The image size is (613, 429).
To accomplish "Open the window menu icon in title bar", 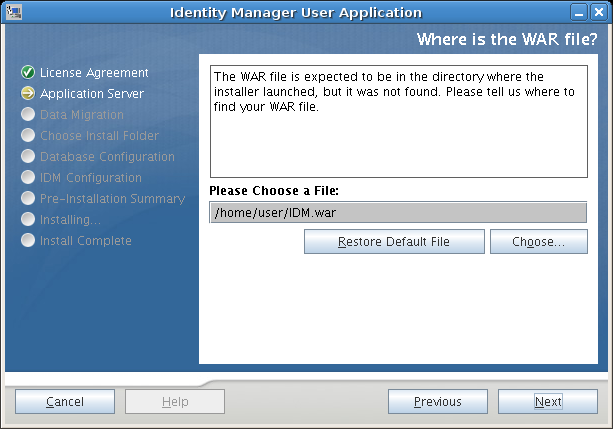I will pyautogui.click(x=15, y=12).
